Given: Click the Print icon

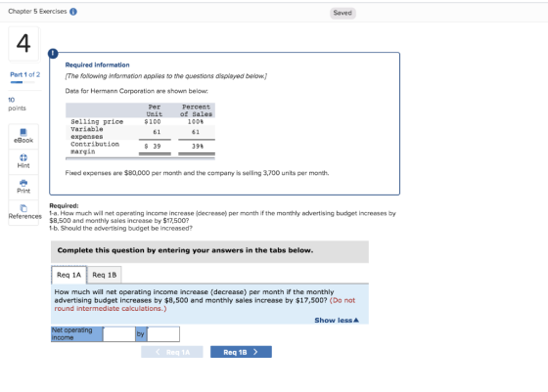Looking at the screenshot, I should point(23,187).
